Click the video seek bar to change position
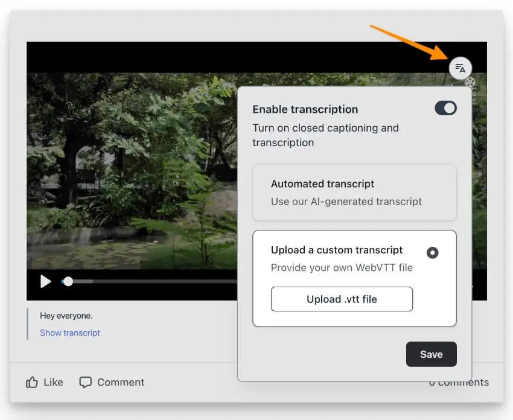 151,281
